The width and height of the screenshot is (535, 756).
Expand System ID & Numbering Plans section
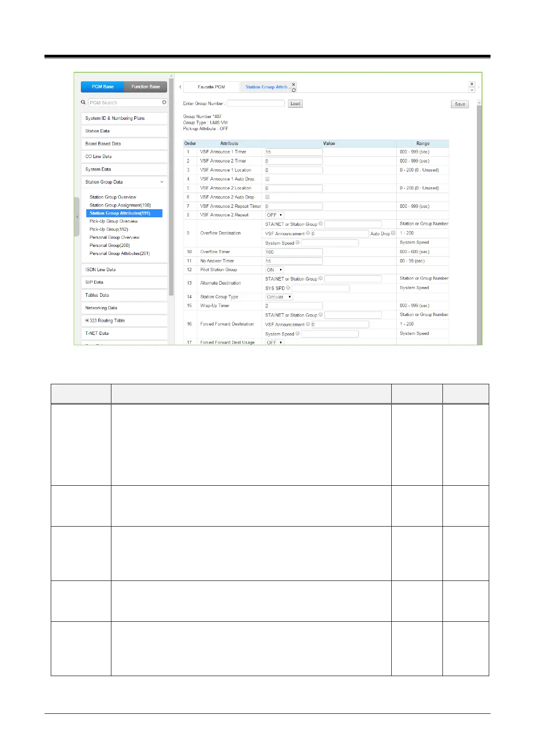pos(124,118)
